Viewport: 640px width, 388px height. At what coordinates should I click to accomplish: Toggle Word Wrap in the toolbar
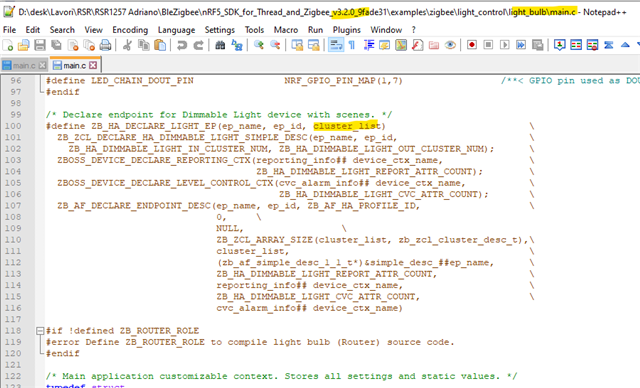pos(336,45)
